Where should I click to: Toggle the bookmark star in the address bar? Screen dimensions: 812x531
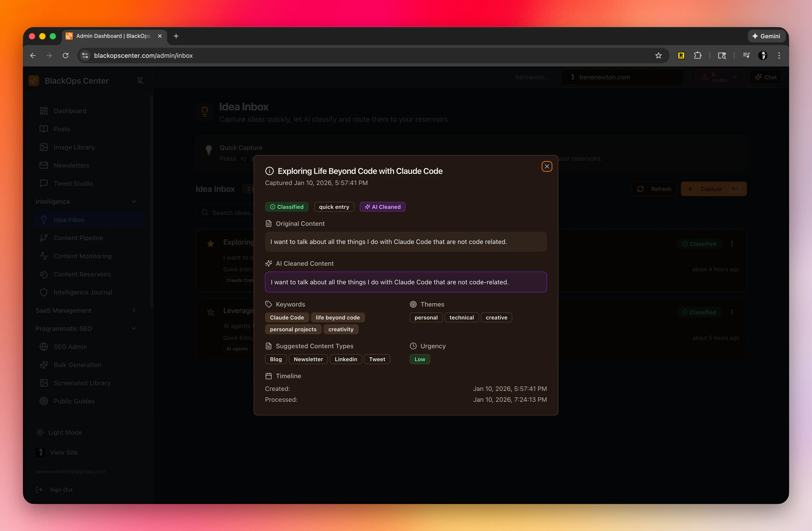[x=658, y=55]
